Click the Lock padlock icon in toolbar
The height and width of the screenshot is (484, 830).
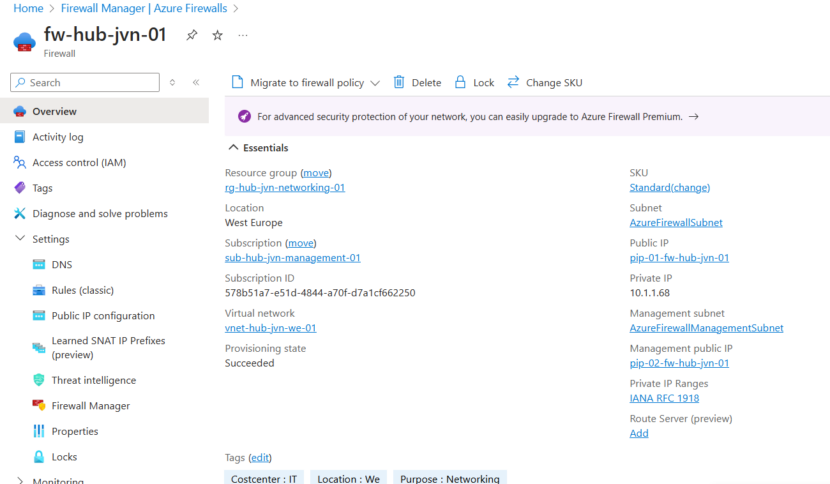(461, 82)
